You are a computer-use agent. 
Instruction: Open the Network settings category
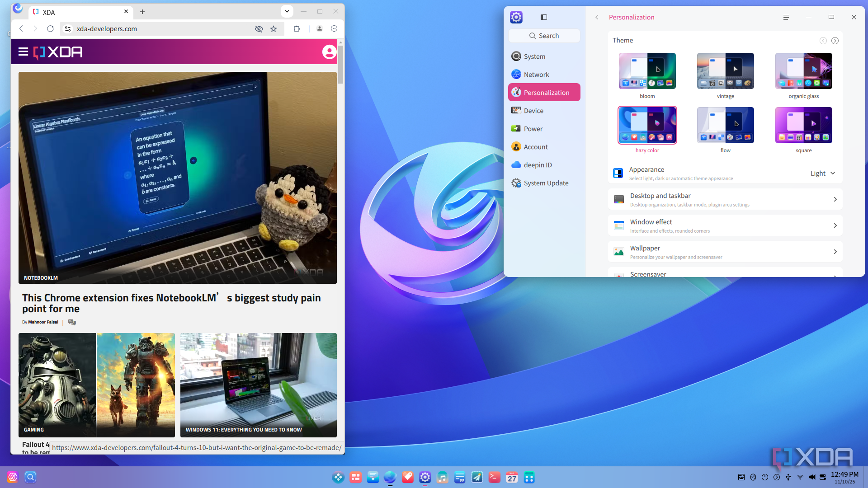click(x=544, y=75)
